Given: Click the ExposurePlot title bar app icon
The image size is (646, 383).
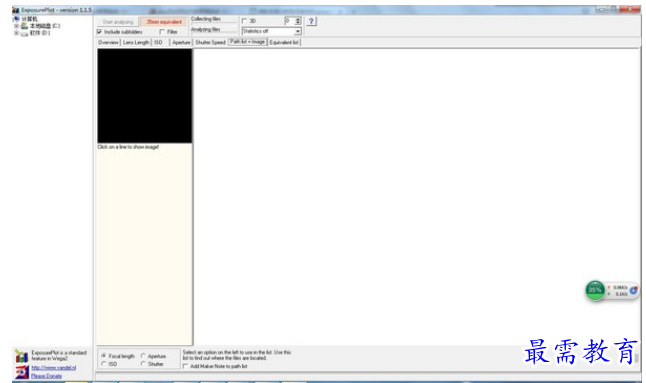Looking at the screenshot, I should 16,10.
